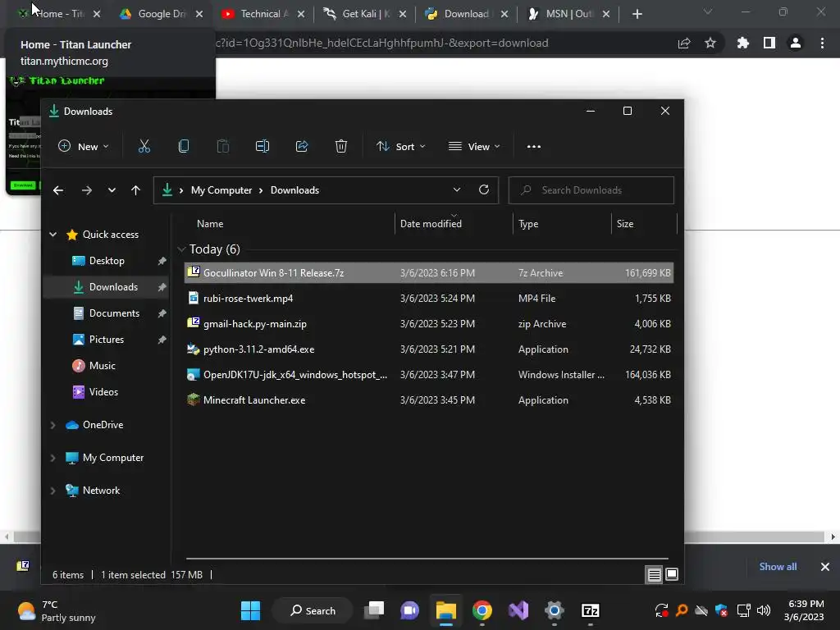Screen dimensions: 840x630
Task: Expand the OneDrive tree node
Action: pyautogui.click(x=53, y=425)
